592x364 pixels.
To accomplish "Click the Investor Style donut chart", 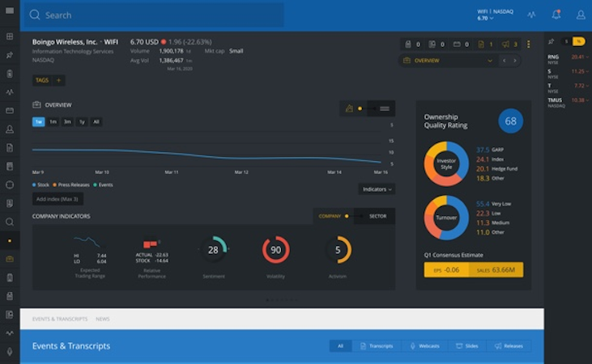I will (446, 163).
